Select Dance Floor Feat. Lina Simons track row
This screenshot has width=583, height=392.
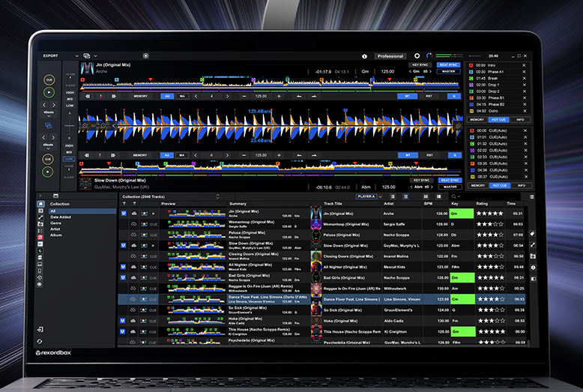322,299
